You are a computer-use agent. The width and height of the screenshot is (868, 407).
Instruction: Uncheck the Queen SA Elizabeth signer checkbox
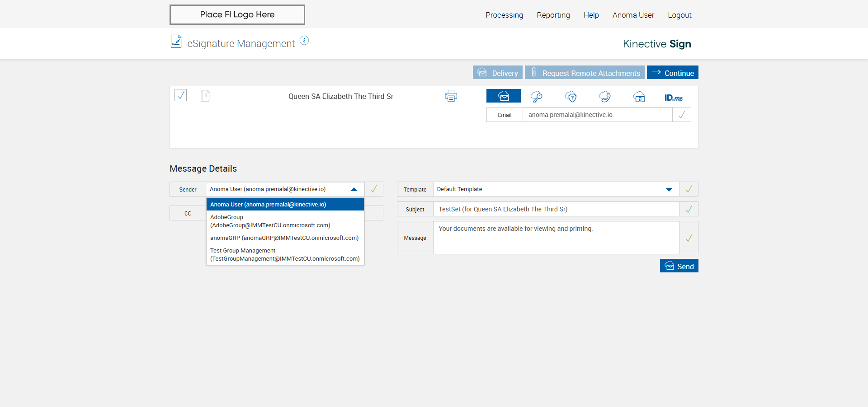coord(181,95)
